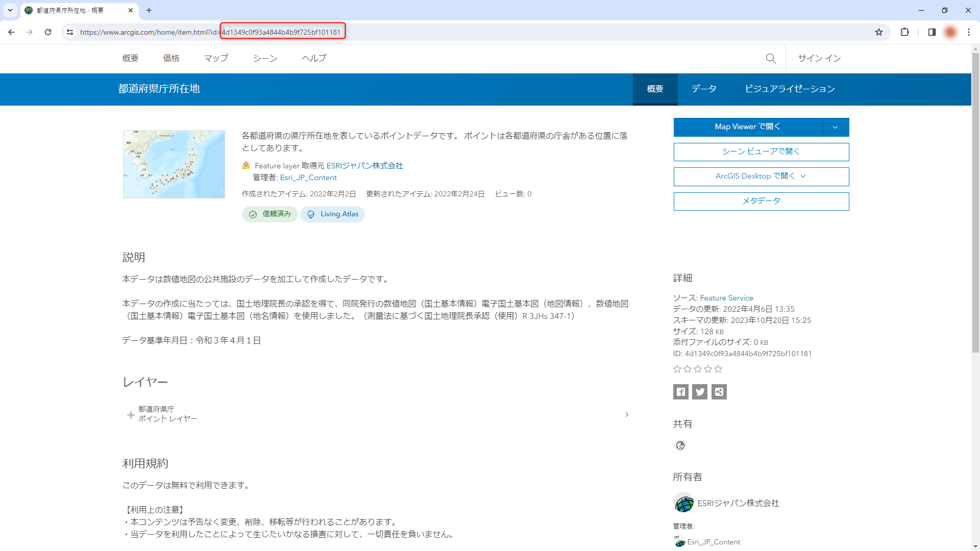Screen dimensions: 980x551
Task: Open the ヘルプ navigation item
Action: click(314, 59)
